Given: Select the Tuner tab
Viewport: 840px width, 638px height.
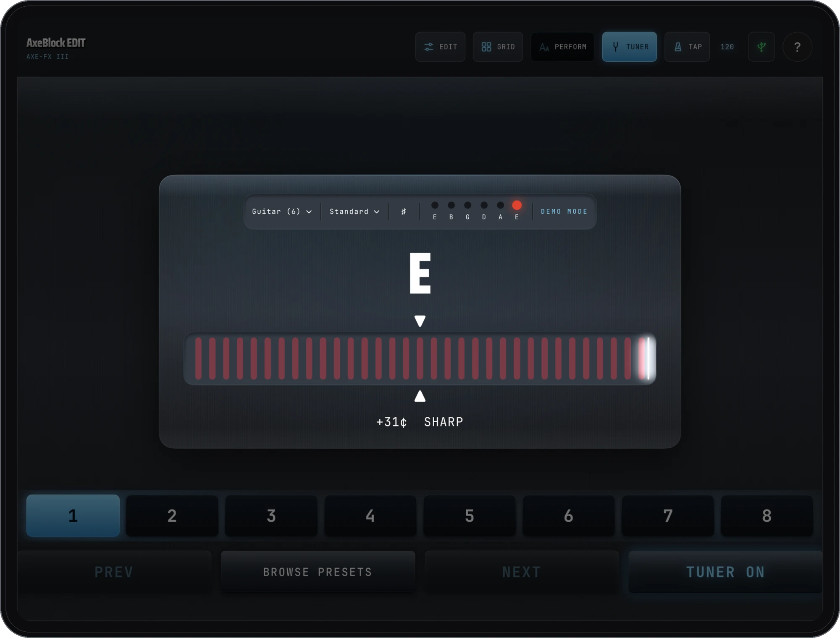Looking at the screenshot, I should [x=629, y=47].
